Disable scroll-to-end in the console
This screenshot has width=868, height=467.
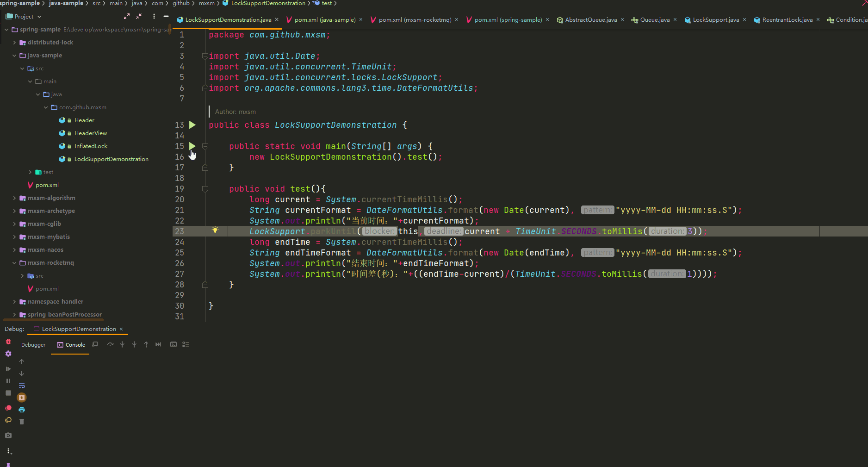click(x=22, y=397)
